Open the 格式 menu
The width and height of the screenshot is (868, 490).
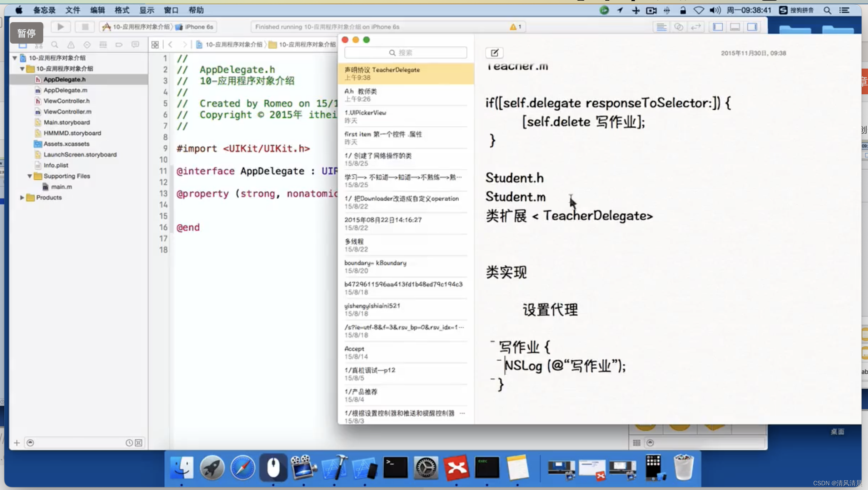(122, 10)
